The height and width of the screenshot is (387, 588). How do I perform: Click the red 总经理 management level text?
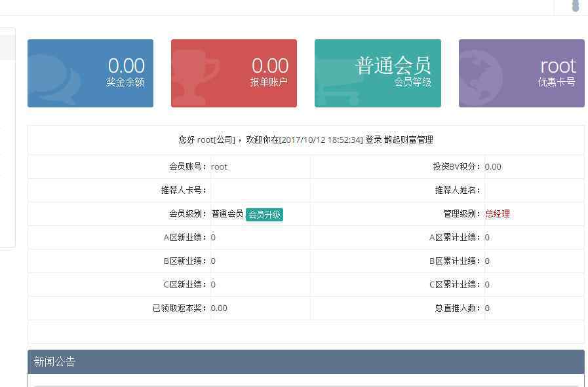[497, 213]
